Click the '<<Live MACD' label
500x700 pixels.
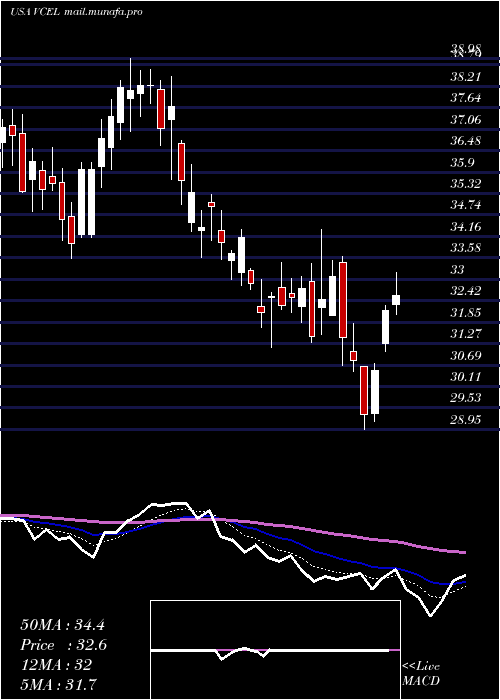(421, 674)
